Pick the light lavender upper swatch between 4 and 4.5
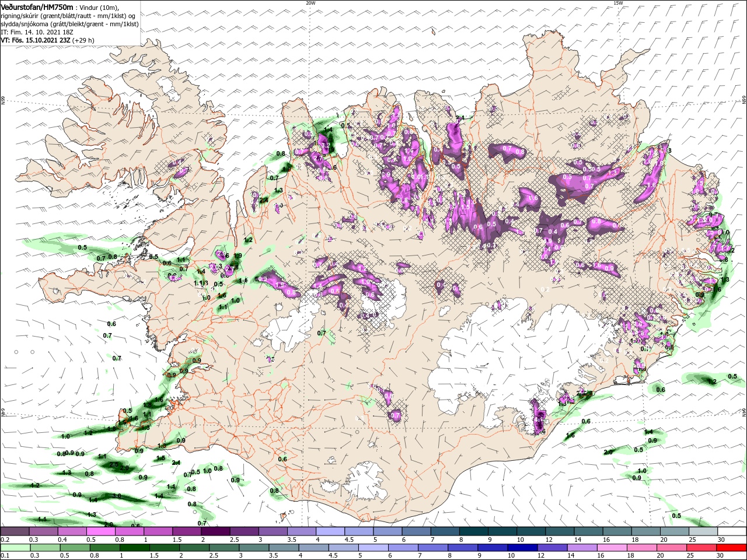747x560 pixels. pyautogui.click(x=330, y=531)
